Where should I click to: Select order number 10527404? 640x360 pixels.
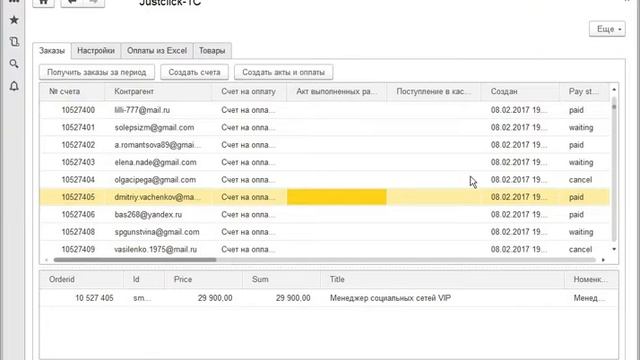78,180
